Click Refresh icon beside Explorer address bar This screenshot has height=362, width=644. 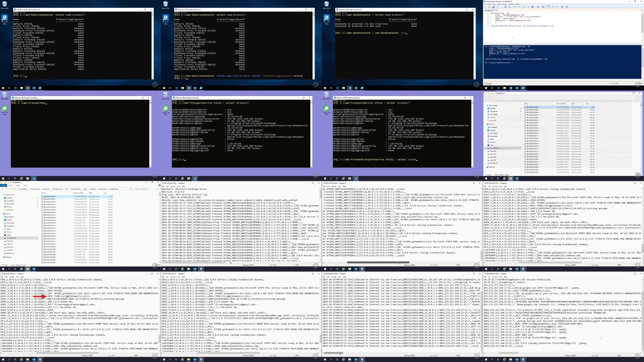(132, 189)
